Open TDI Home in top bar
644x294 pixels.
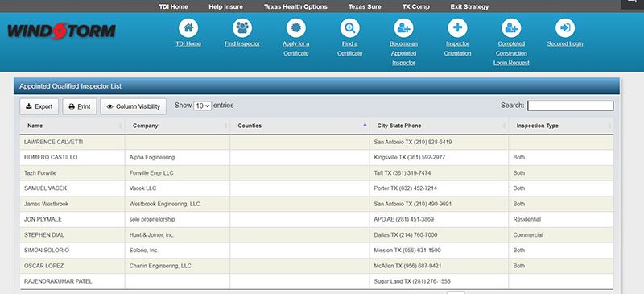[173, 6]
